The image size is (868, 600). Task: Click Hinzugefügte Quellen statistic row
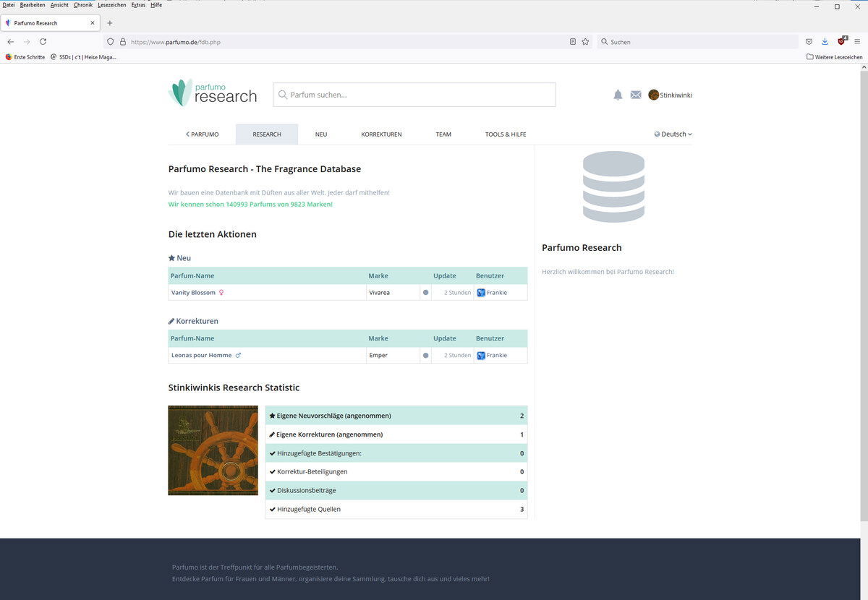[396, 510]
